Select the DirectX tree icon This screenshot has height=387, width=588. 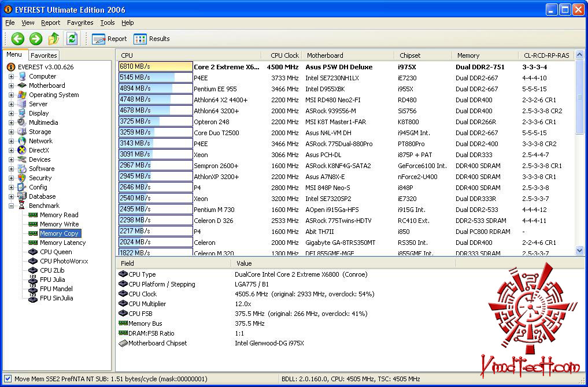[22, 150]
